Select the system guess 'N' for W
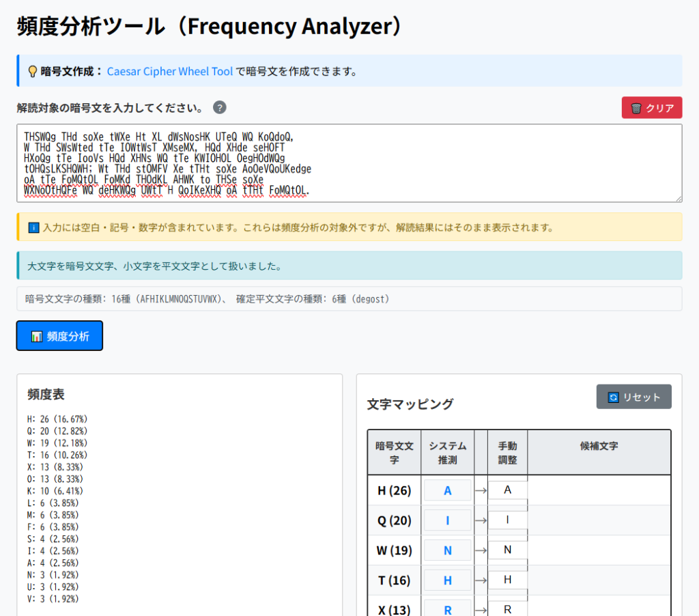 pyautogui.click(x=448, y=550)
